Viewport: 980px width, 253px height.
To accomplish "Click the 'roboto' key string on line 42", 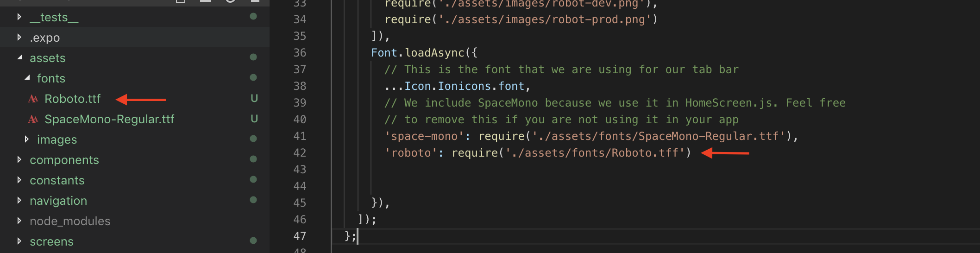I will pyautogui.click(x=411, y=153).
